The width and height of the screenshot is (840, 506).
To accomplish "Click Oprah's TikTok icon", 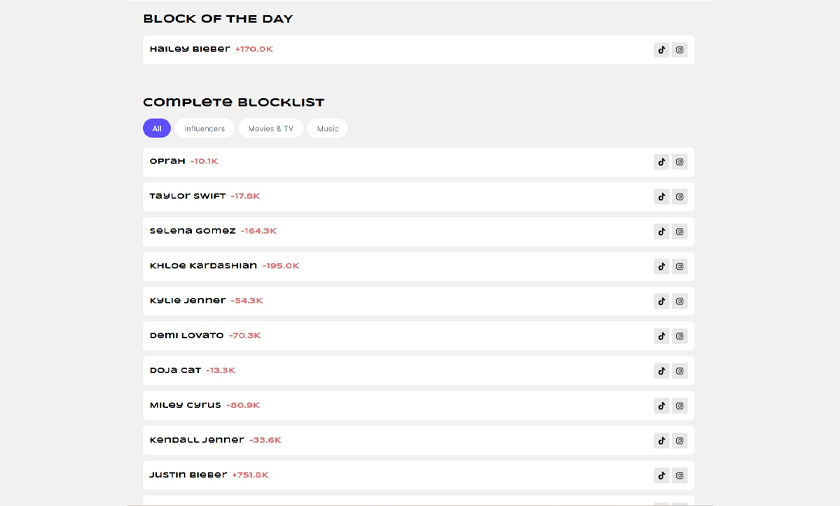I will click(x=661, y=162).
